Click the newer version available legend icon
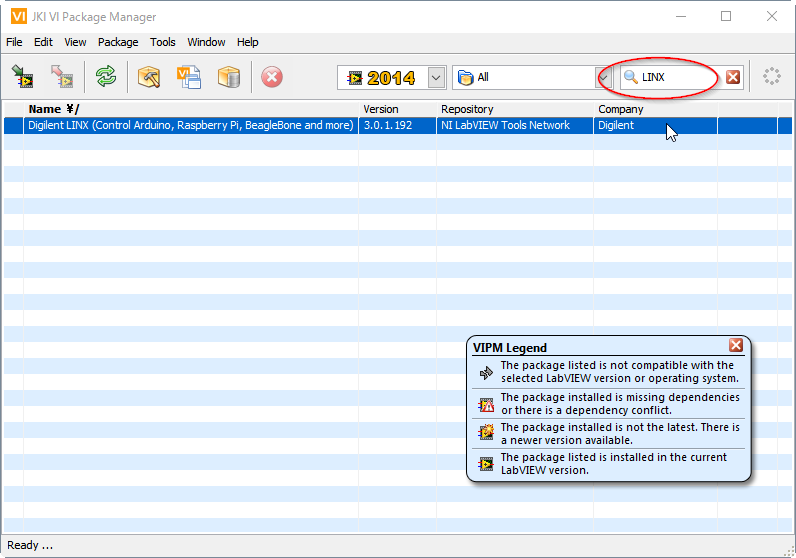 [486, 432]
